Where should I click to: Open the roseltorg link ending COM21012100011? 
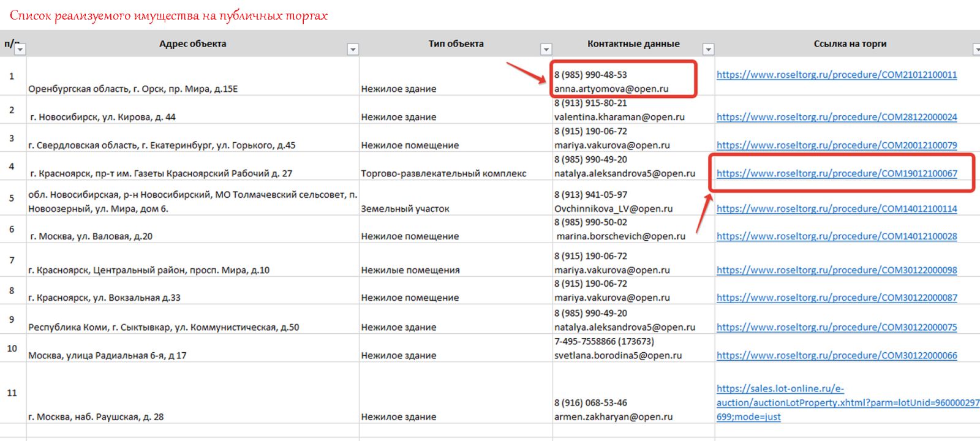(x=836, y=75)
